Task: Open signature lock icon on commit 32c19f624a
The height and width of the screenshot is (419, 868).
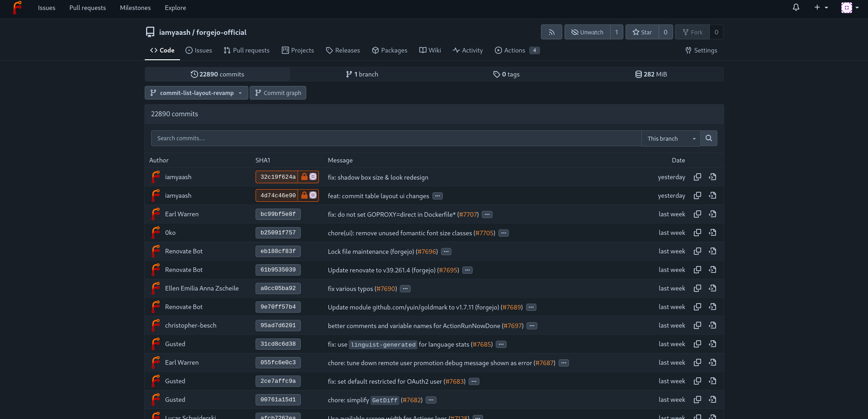Action: coord(304,177)
